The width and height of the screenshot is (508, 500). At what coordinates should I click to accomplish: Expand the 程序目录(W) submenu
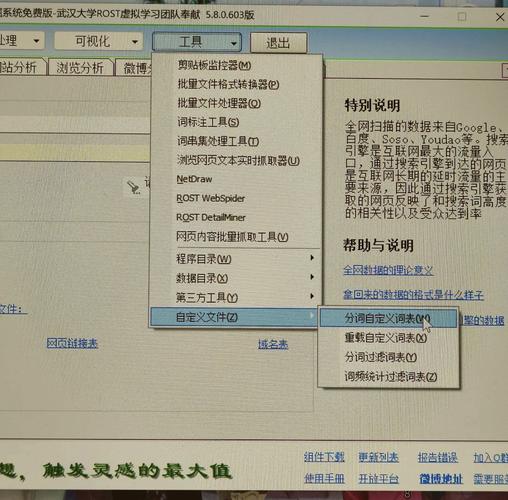[x=236, y=259]
